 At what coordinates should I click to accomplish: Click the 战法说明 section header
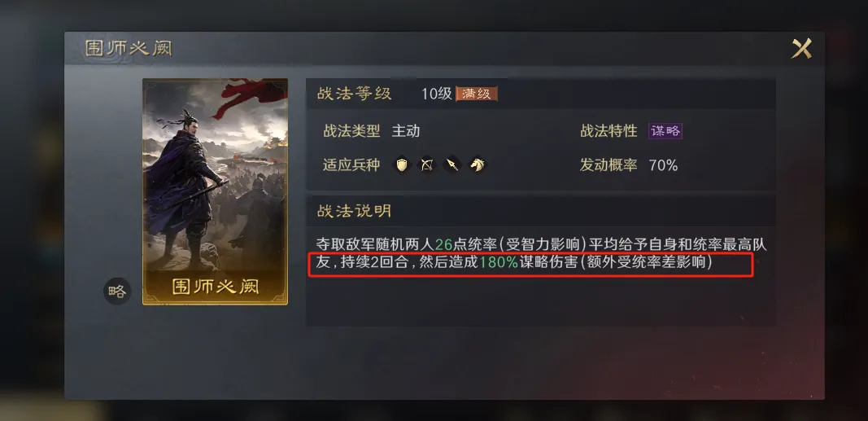click(x=355, y=210)
